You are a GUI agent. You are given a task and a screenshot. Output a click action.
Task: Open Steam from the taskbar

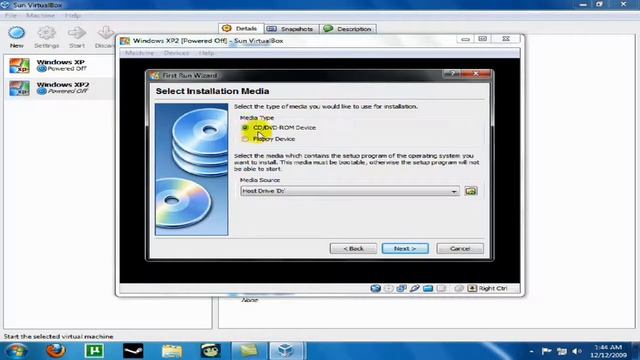tap(133, 351)
